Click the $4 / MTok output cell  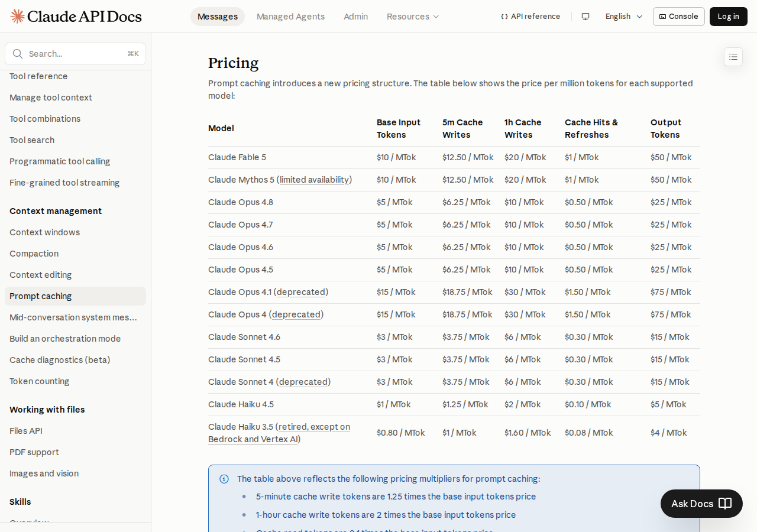click(669, 433)
